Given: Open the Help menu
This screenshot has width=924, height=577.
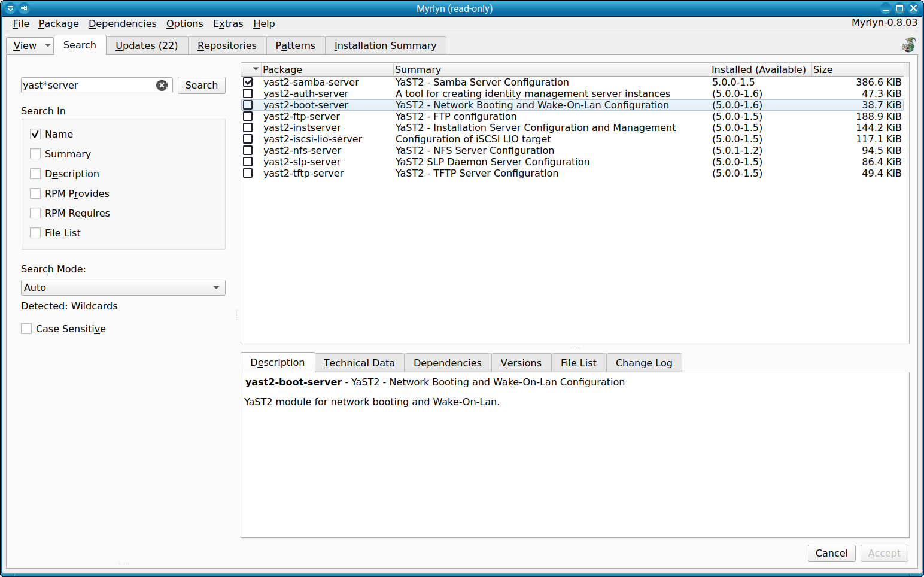Looking at the screenshot, I should [x=264, y=23].
